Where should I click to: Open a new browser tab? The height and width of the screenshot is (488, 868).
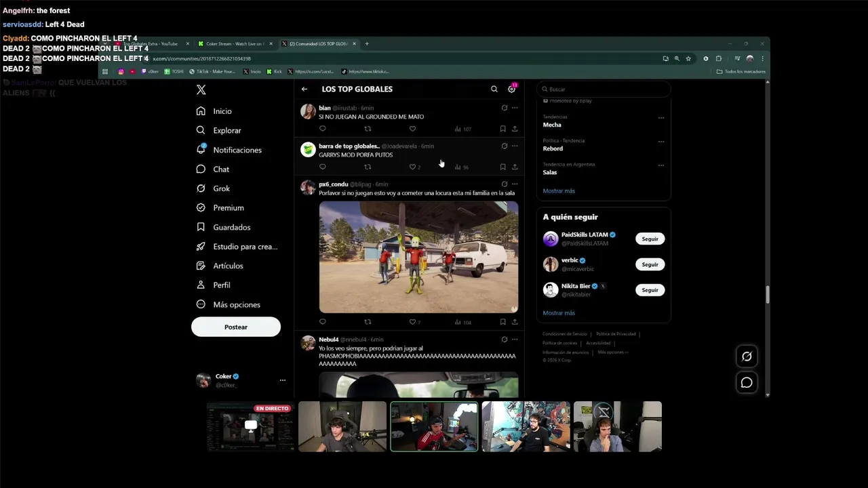pos(367,44)
